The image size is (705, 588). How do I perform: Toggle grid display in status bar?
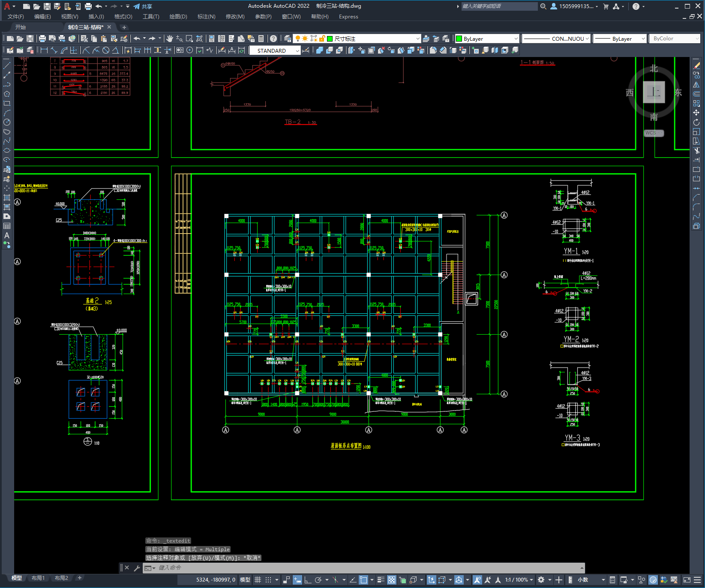click(x=258, y=580)
